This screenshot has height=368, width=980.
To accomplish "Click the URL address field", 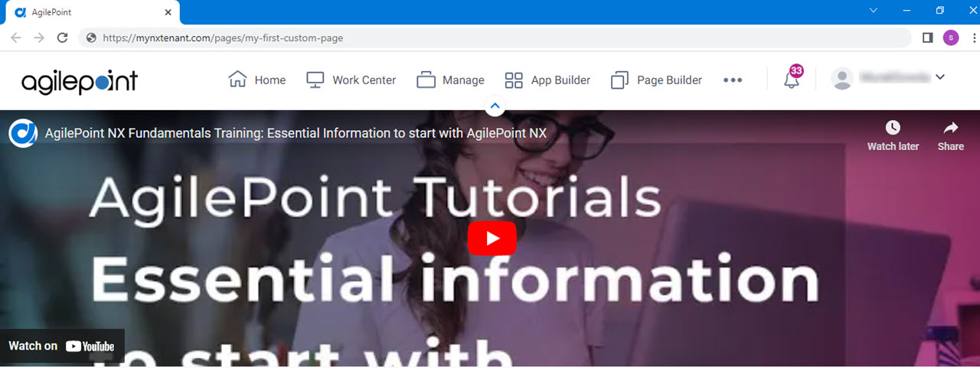I will click(495, 37).
